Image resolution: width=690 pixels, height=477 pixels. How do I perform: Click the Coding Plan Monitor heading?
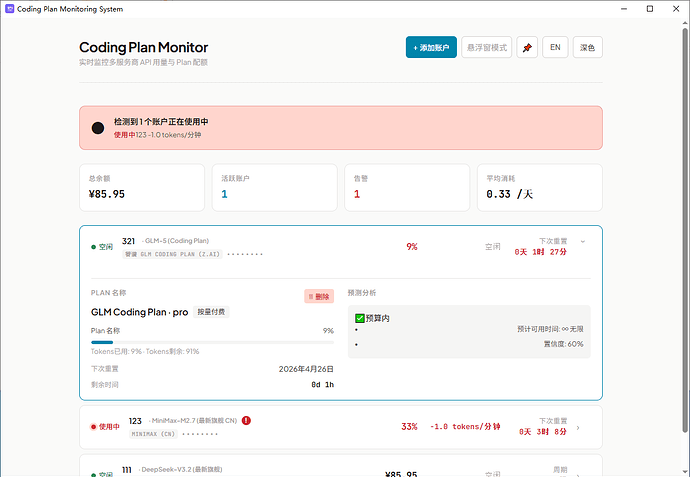click(143, 47)
